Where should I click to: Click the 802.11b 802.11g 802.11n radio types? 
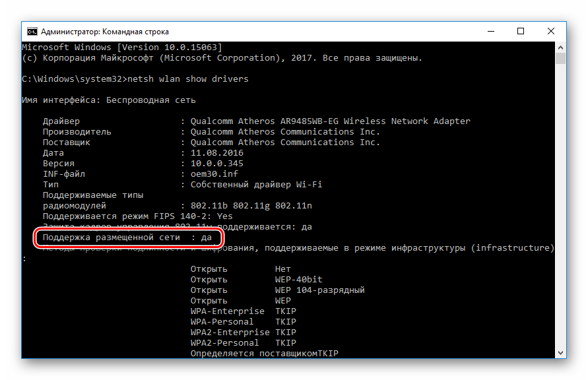pos(251,206)
